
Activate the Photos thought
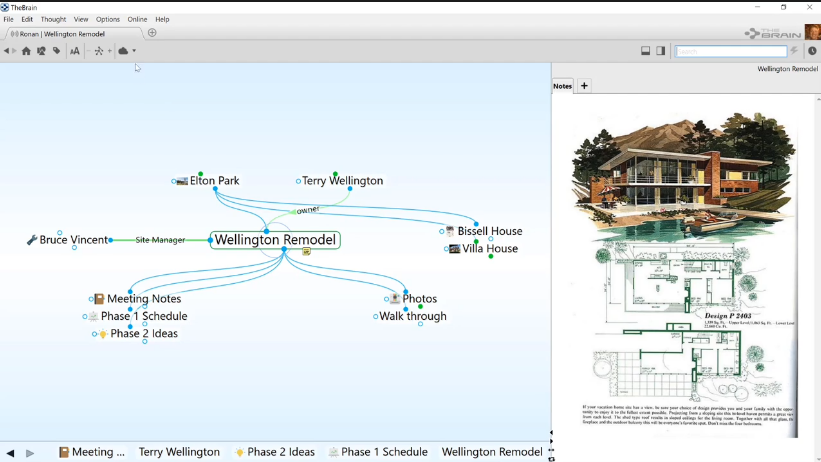coord(419,299)
